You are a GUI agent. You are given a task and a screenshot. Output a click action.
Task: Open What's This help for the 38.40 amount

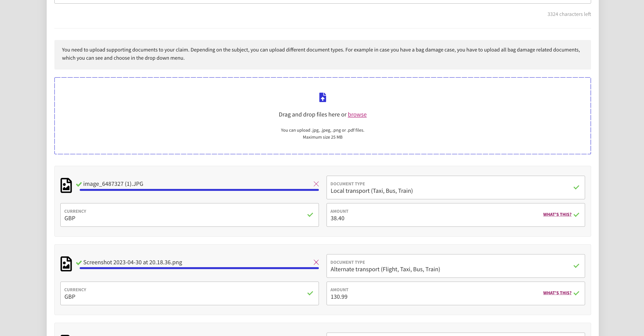[557, 214]
